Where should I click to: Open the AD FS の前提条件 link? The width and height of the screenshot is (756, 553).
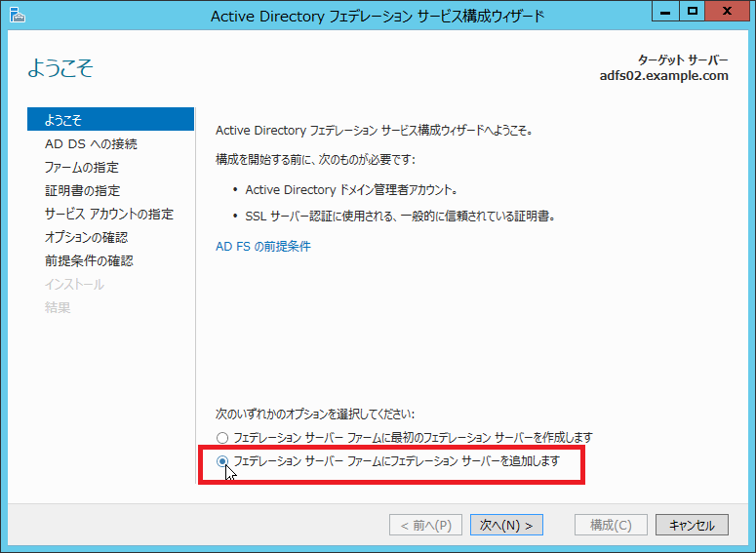(x=263, y=247)
